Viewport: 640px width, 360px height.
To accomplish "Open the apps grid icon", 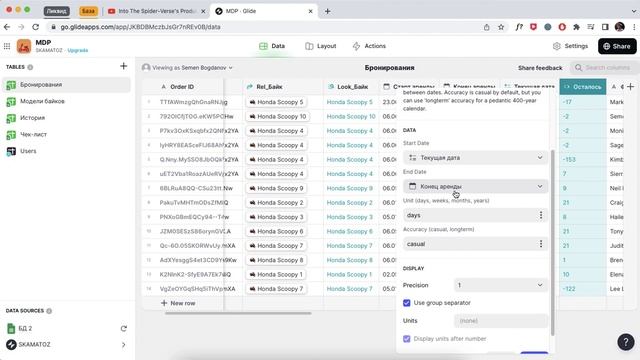I will coord(7,46).
